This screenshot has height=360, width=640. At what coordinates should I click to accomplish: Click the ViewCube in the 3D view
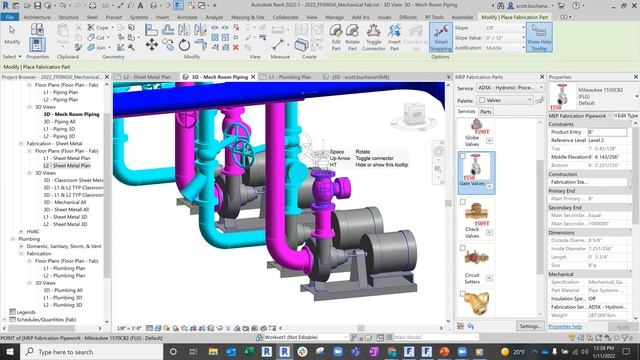click(415, 114)
